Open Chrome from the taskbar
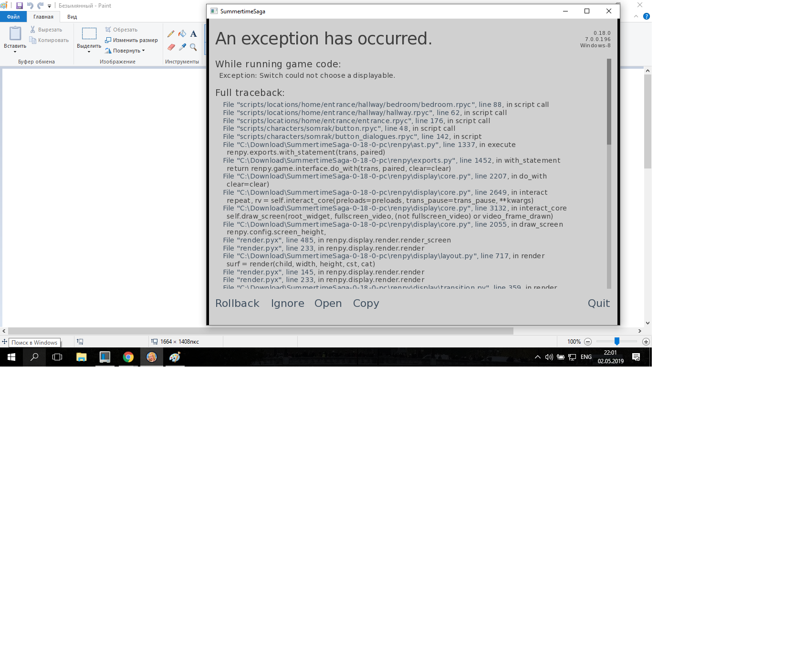Screen dimensions: 794x672 (x=128, y=357)
